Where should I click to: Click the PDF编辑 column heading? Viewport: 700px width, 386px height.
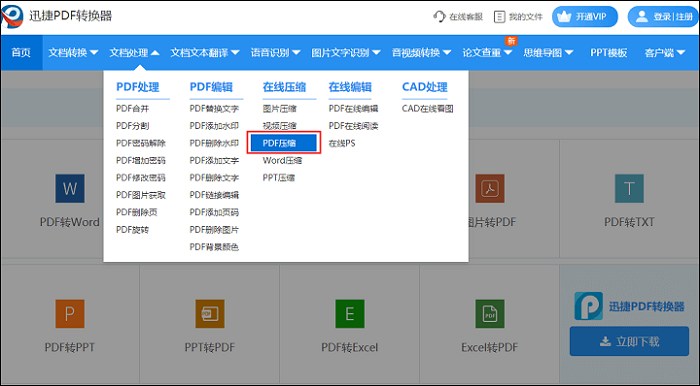211,87
